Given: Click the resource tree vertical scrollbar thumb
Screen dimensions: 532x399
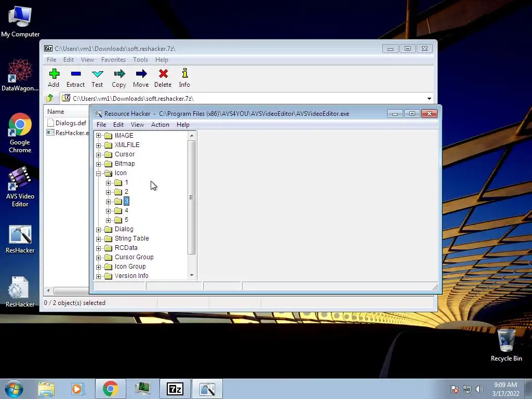Looking at the screenshot, I should 191,197.
